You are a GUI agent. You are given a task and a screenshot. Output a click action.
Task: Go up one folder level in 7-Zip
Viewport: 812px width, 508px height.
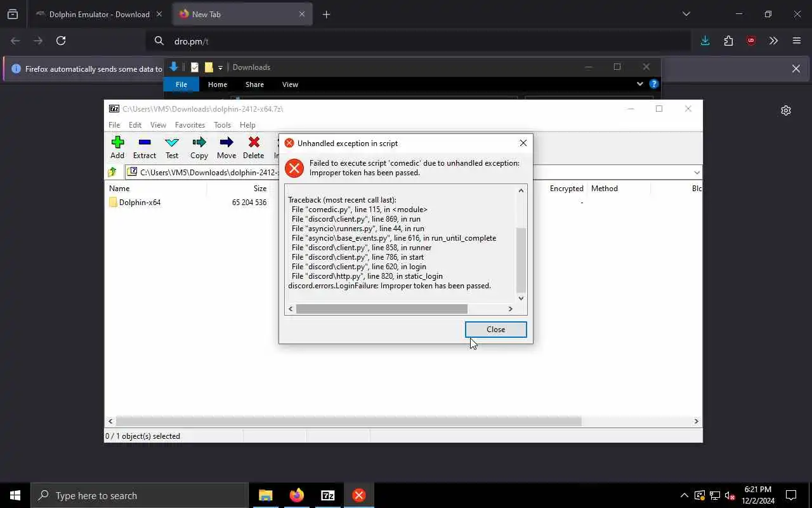pos(113,172)
